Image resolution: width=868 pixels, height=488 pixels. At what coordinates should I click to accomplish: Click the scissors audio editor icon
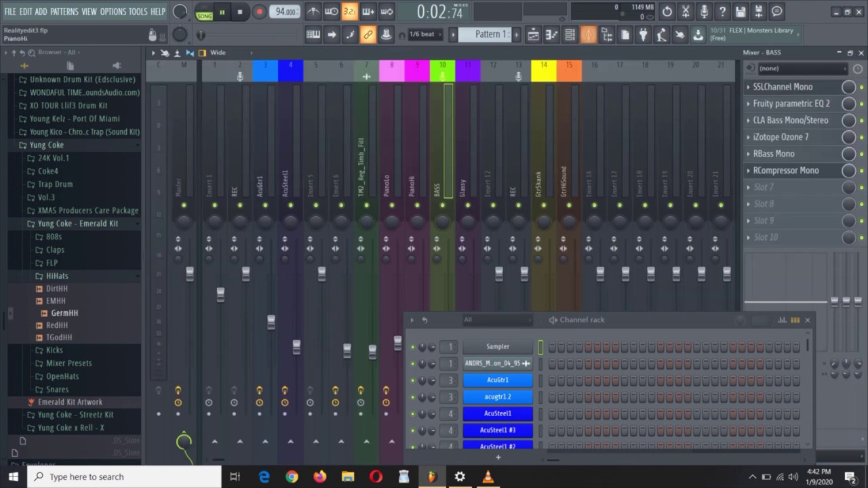click(686, 12)
